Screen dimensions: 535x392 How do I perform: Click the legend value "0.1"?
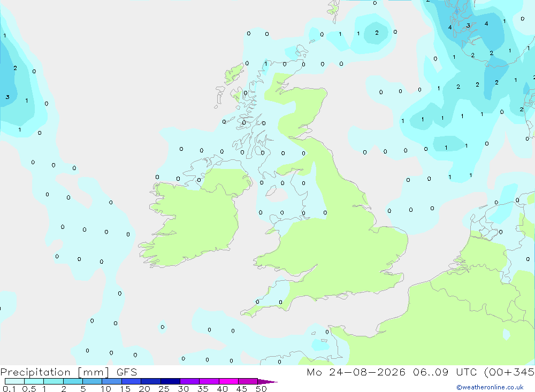point(9,389)
